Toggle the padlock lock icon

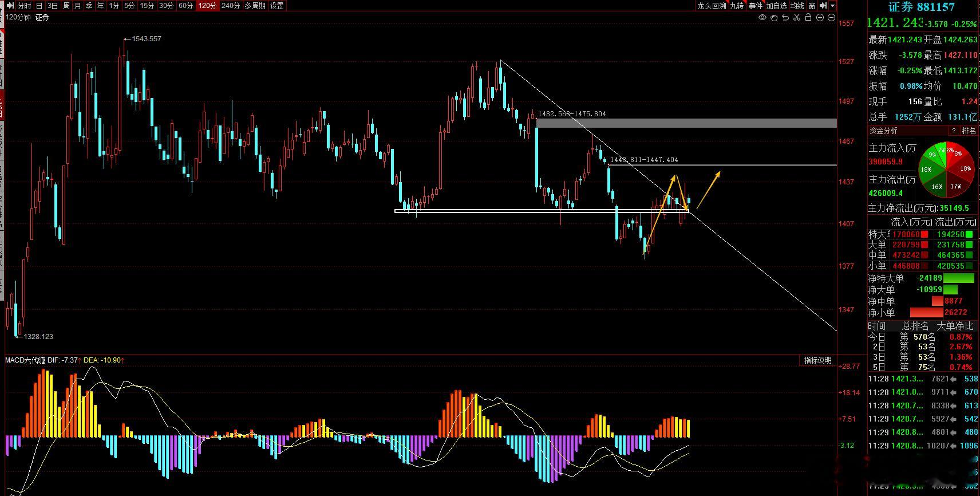point(808,18)
